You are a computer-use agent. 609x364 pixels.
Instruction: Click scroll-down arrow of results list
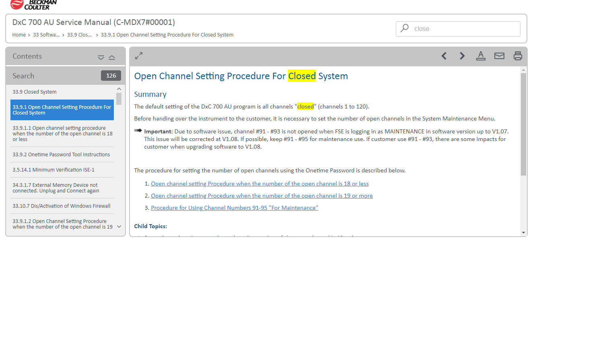pos(119,227)
